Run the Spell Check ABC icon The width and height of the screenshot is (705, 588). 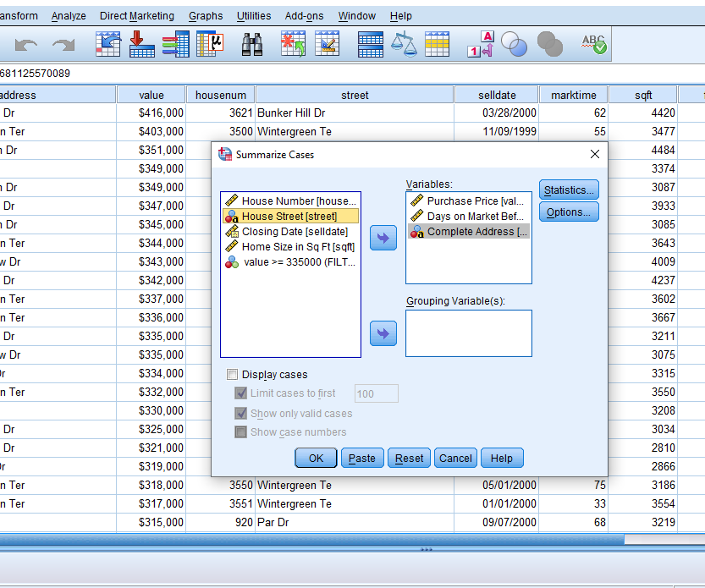594,45
